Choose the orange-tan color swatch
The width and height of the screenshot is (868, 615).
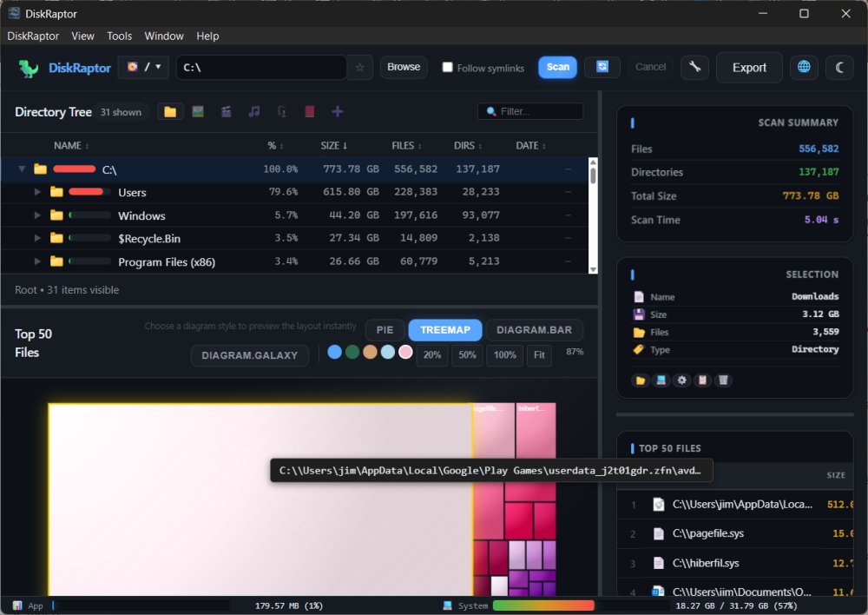pyautogui.click(x=370, y=352)
